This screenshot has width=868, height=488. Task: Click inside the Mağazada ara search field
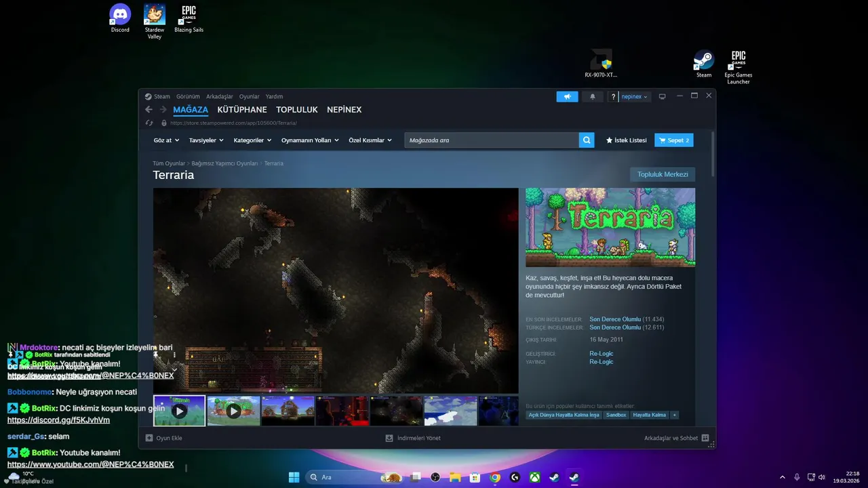(x=492, y=140)
